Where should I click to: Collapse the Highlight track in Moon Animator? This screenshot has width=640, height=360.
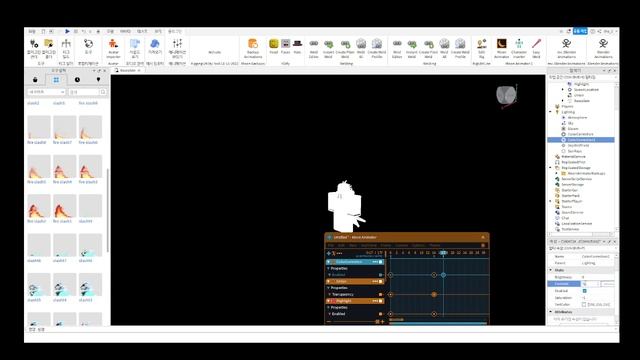coord(329,301)
